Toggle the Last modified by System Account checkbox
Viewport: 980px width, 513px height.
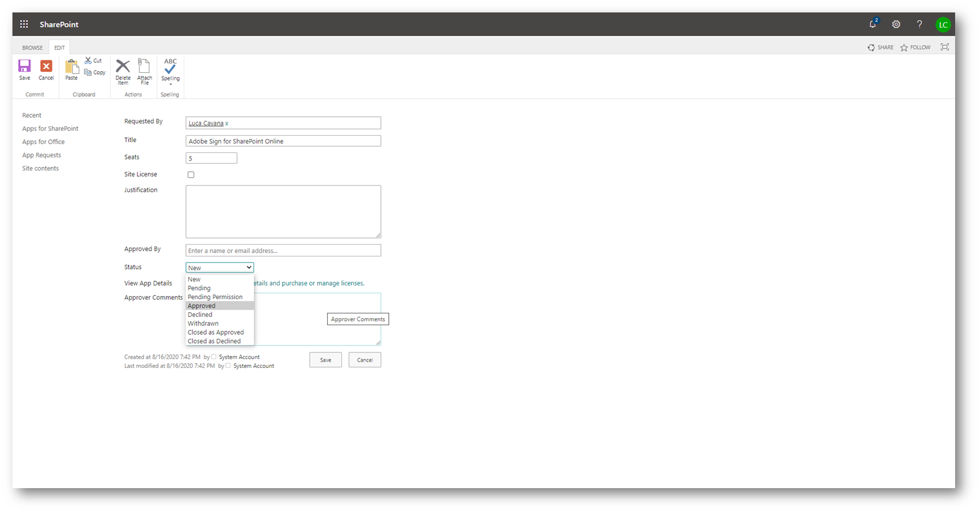228,365
